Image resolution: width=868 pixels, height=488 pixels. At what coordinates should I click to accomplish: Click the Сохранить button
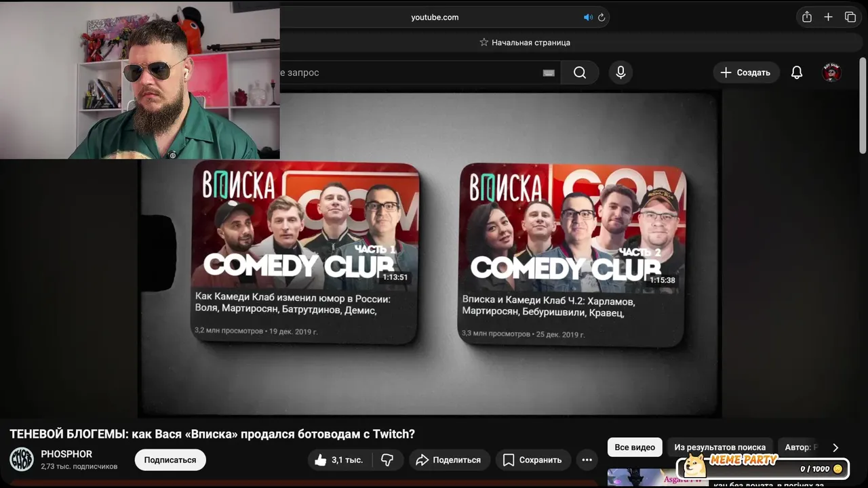pyautogui.click(x=533, y=460)
